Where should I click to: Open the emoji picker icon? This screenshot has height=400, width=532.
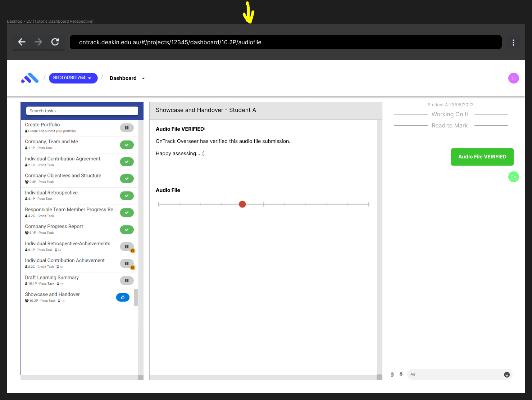[x=507, y=374]
